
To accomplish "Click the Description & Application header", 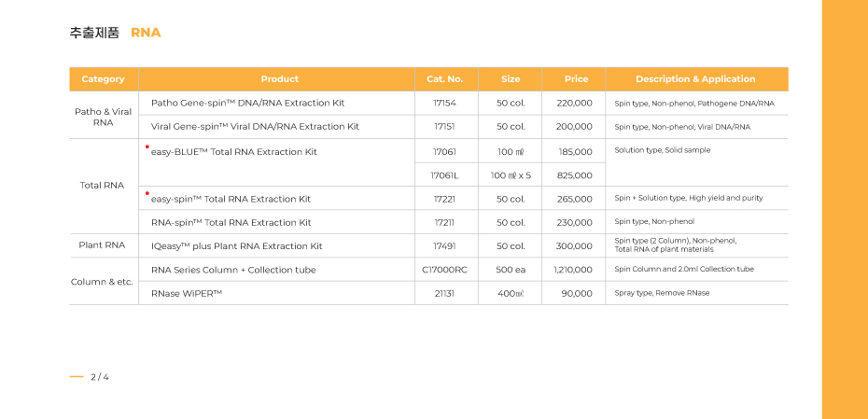I will coord(695,79).
